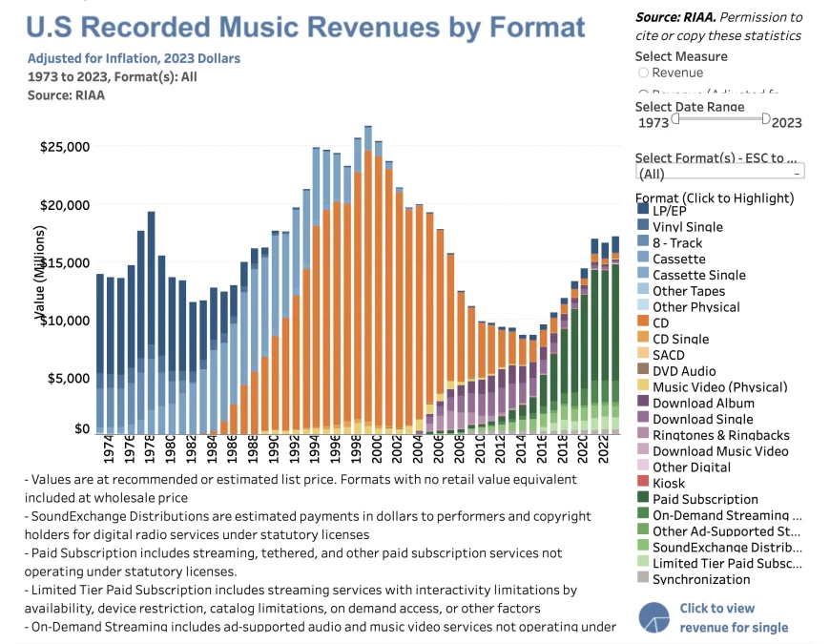The height and width of the screenshot is (644, 830).
Task: Click 'Click to view revenue for single' link
Action: tap(734, 617)
